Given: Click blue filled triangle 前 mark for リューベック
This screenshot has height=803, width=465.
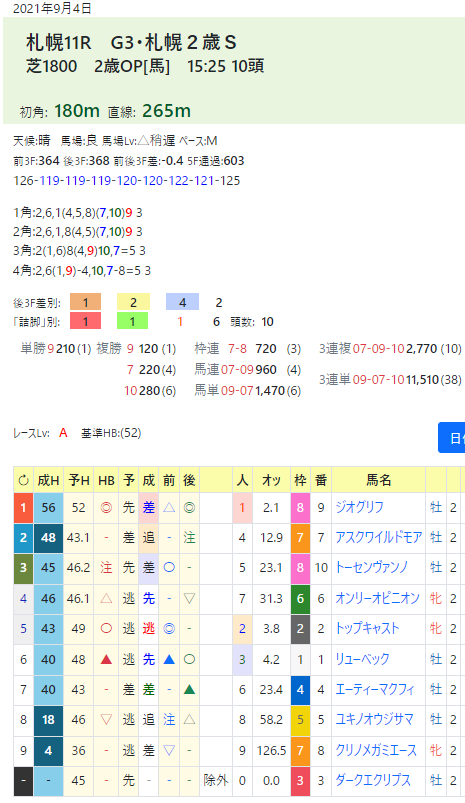Looking at the screenshot, I should coord(169,659).
